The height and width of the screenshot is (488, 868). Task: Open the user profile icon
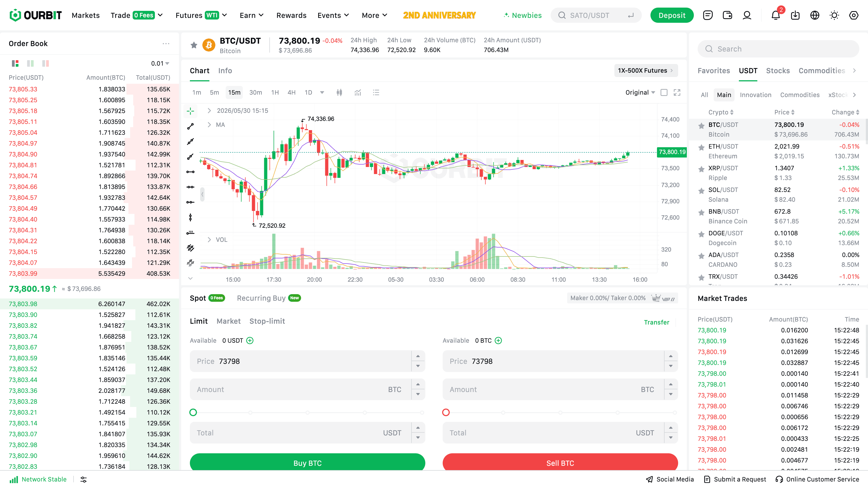pyautogui.click(x=747, y=15)
